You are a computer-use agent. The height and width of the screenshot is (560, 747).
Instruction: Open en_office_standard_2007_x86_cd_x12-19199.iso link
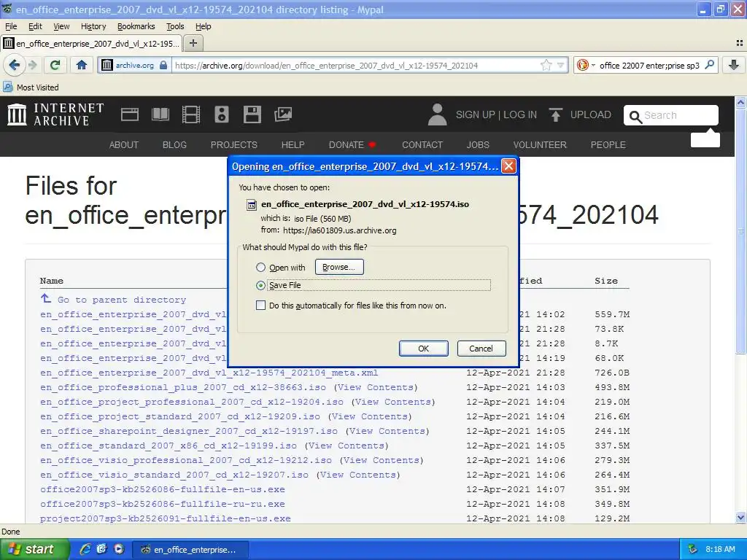click(x=169, y=446)
